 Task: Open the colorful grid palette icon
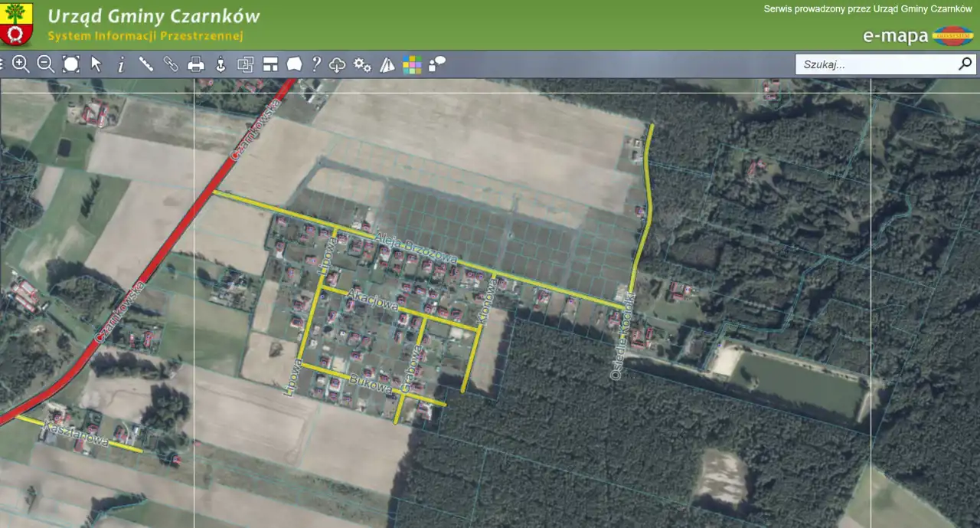click(412, 64)
